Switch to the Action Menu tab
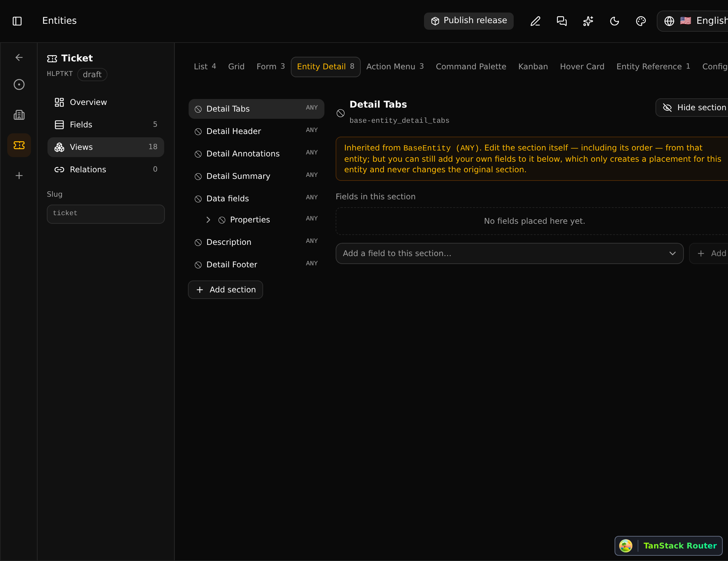 pyautogui.click(x=395, y=67)
